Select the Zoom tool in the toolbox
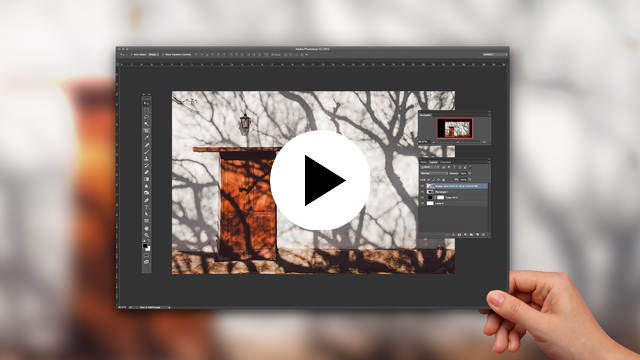Screen dimensions: 640x360 pyautogui.click(x=147, y=235)
